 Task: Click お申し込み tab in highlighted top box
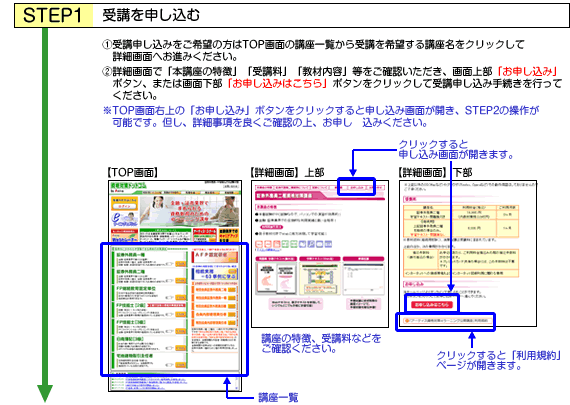tap(356, 188)
